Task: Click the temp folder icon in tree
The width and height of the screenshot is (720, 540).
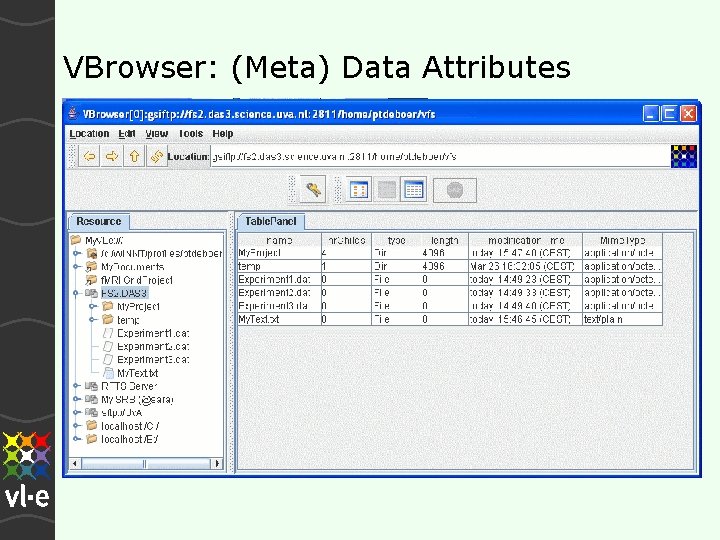Action: (x=108, y=319)
